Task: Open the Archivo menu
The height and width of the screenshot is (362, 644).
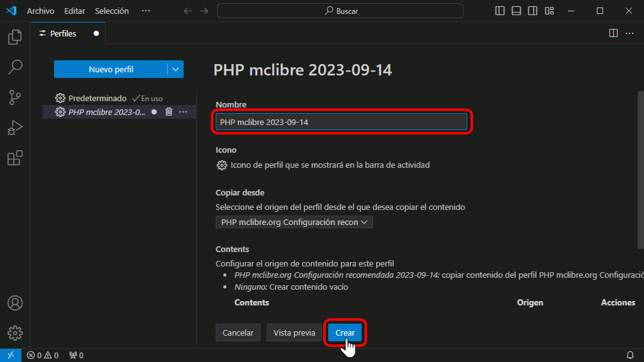Action: (x=40, y=11)
